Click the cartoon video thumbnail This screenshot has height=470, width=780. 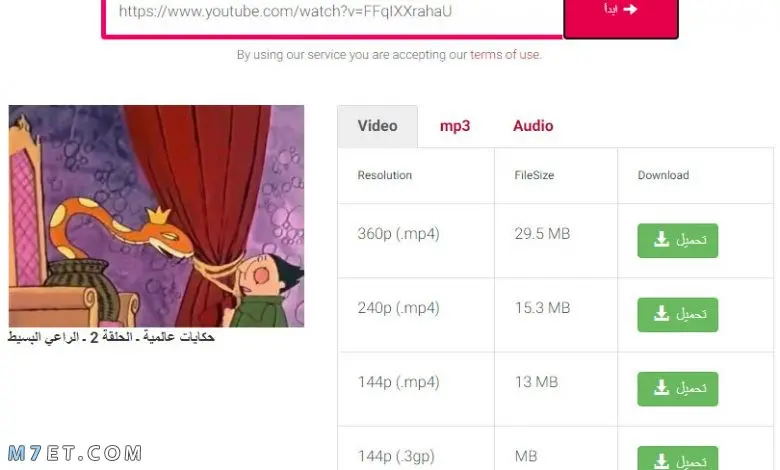click(x=156, y=216)
